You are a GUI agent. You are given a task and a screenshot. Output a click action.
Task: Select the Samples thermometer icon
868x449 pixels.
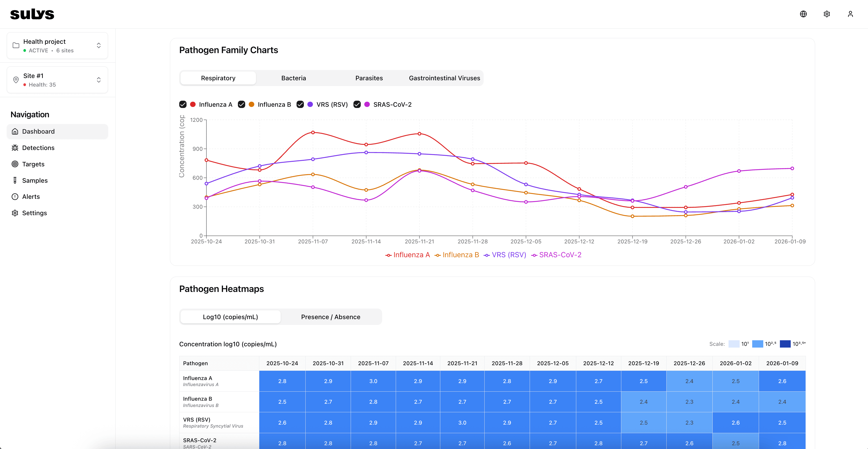coord(15,180)
